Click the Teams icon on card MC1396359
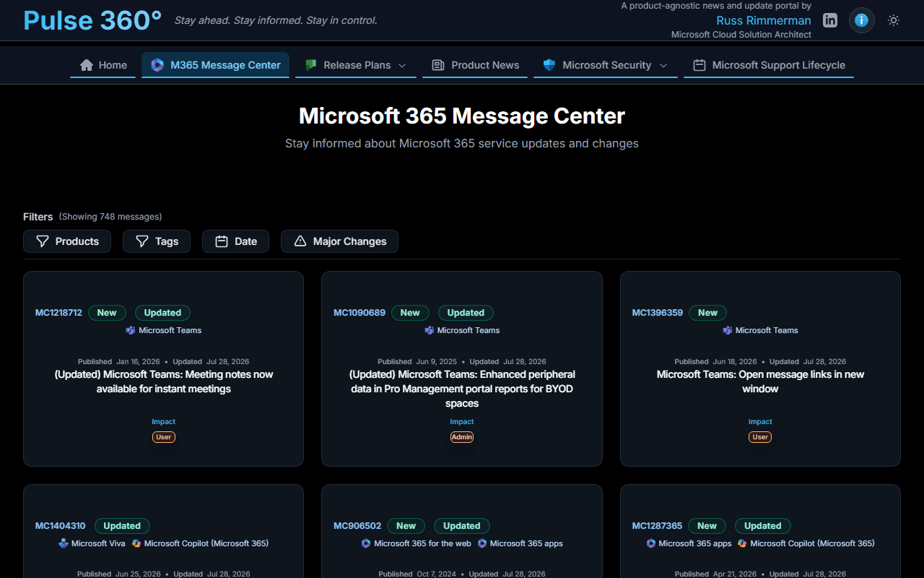This screenshot has width=924, height=578. (x=728, y=330)
